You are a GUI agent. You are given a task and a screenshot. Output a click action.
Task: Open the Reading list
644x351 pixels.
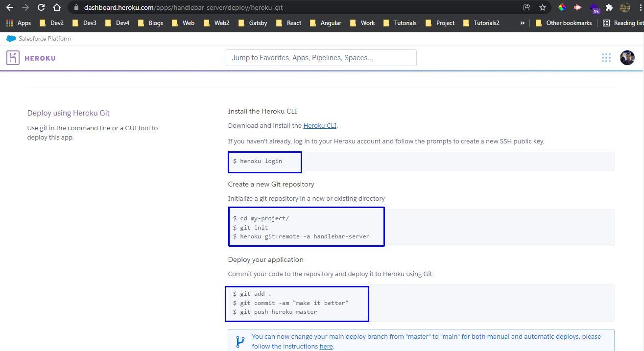pos(623,23)
